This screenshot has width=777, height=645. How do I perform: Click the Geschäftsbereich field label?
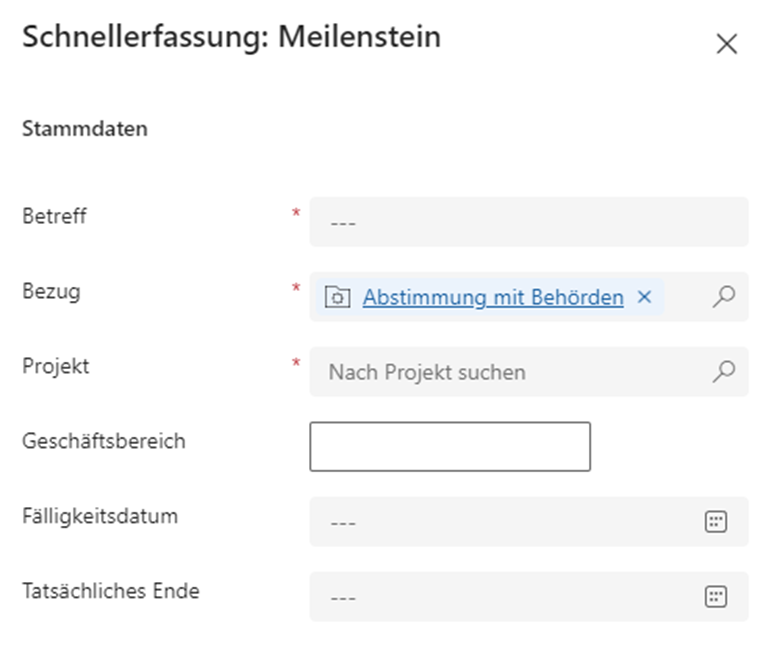[x=104, y=441]
